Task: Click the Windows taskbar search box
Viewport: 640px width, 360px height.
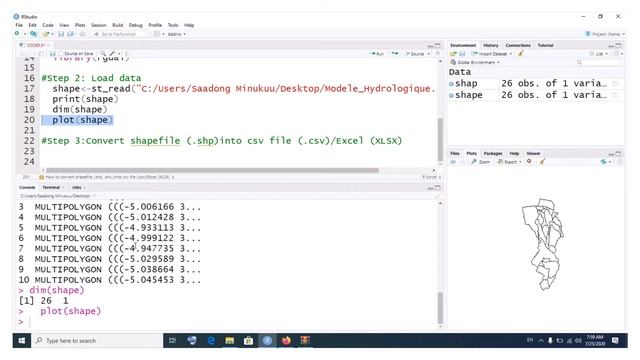Action: point(97,340)
